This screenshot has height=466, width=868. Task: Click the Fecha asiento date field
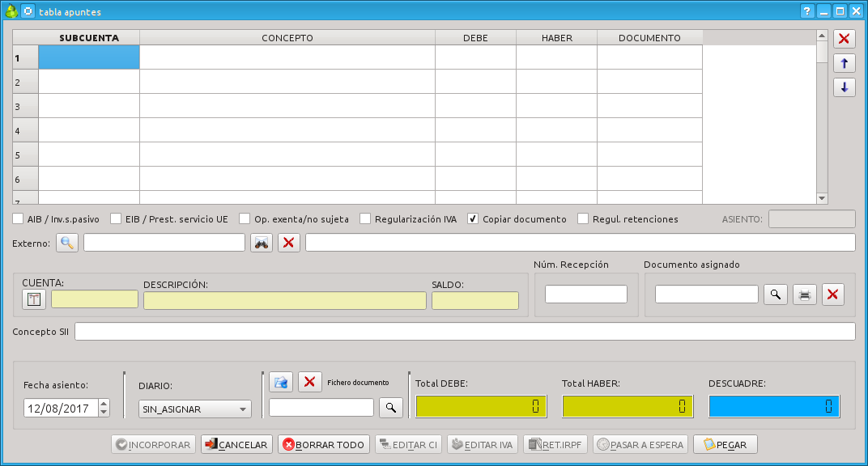[61, 408]
